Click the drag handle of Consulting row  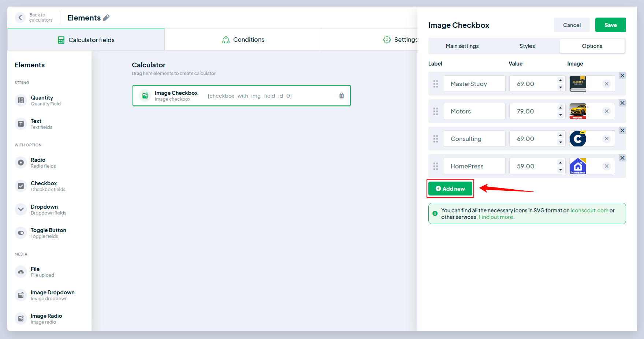coord(435,139)
